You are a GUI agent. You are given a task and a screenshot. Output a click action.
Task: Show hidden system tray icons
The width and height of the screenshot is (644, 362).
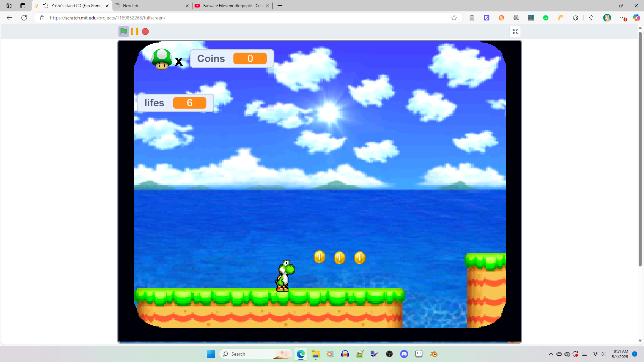(x=551, y=354)
